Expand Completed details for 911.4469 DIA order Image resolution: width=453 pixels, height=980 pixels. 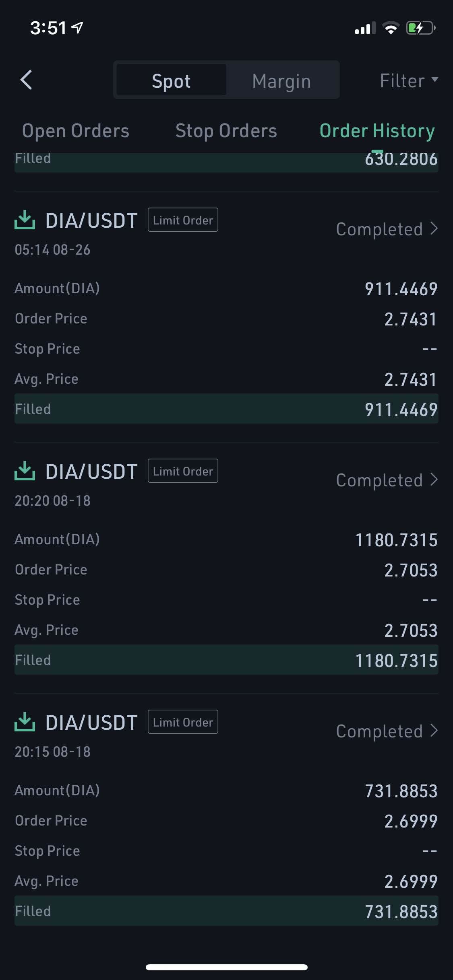tap(387, 229)
